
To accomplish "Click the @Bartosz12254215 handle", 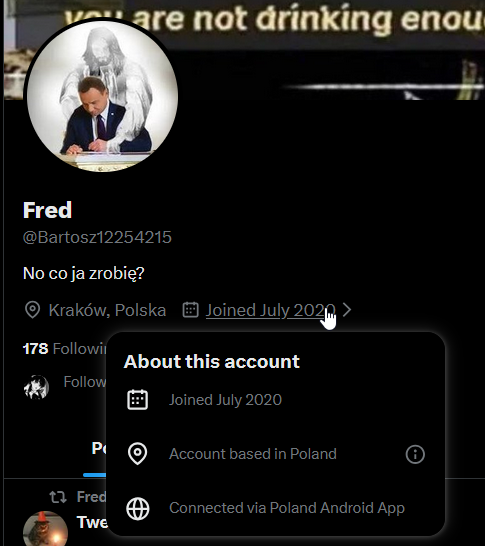I will (97, 237).
